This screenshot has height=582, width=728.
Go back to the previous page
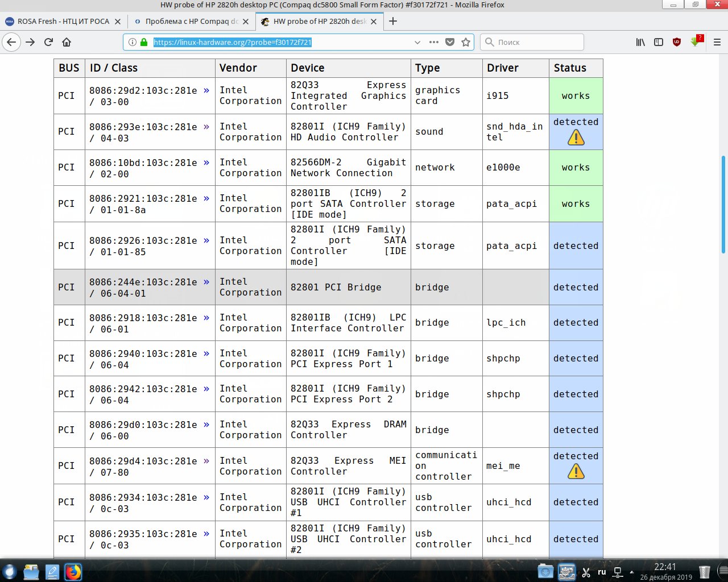pos(11,42)
